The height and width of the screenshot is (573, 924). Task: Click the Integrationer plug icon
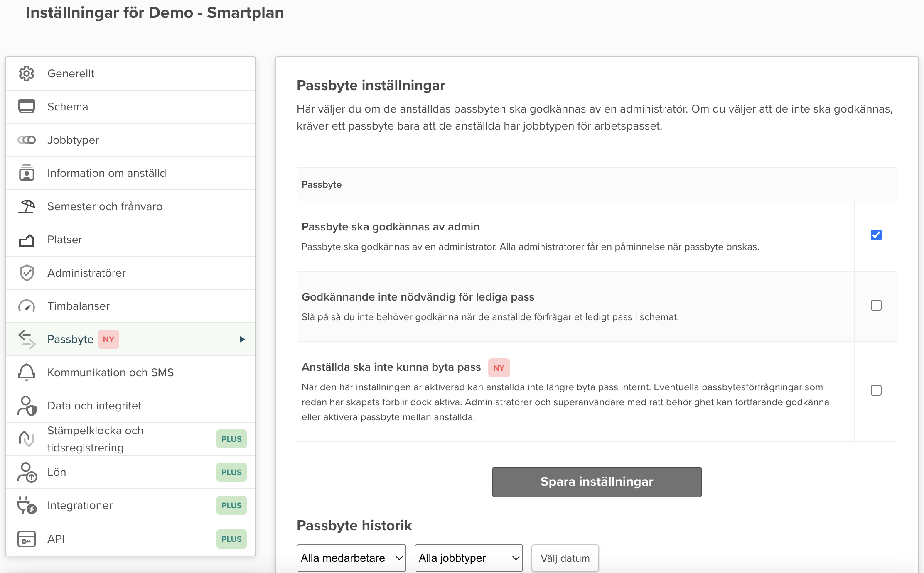27,505
